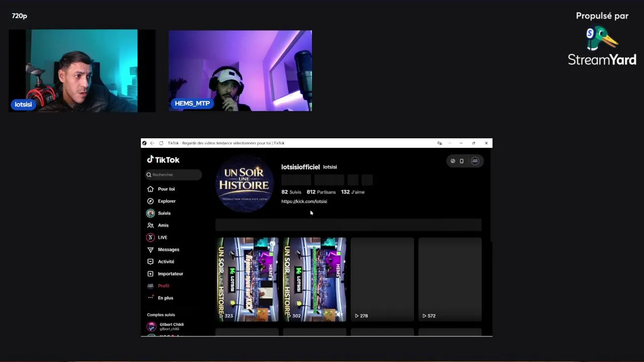Screen dimensions: 644x362
Task: Select the Profil menu entry
Action: [164, 286]
